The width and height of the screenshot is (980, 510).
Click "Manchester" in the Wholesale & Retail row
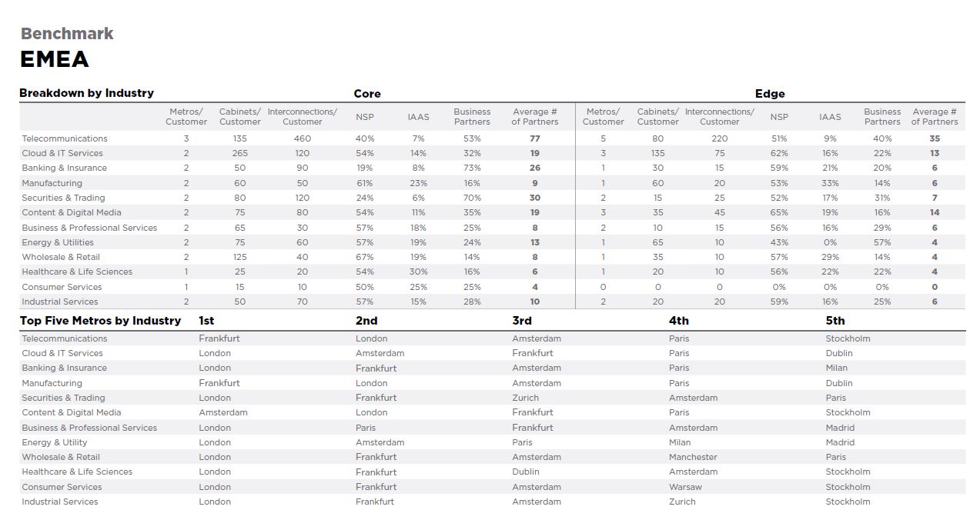coord(693,457)
